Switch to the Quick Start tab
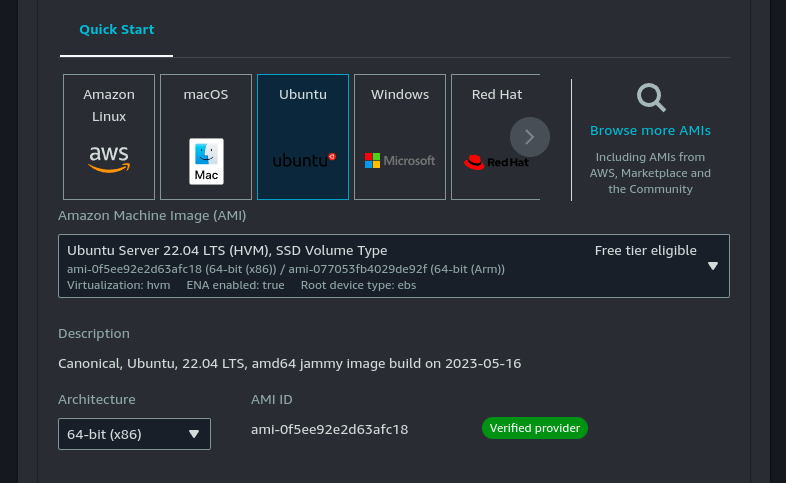The width and height of the screenshot is (786, 483). pyautogui.click(x=116, y=30)
